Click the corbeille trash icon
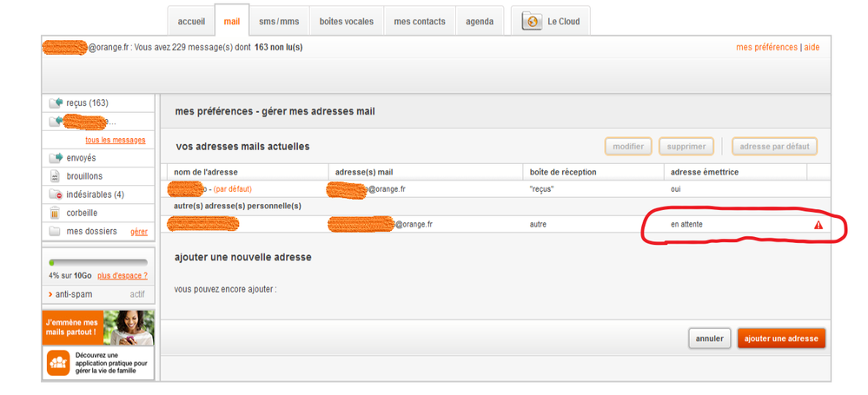The width and height of the screenshot is (868, 395). click(x=56, y=213)
